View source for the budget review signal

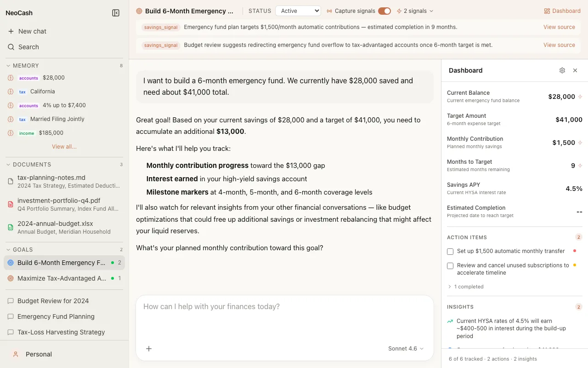559,45
